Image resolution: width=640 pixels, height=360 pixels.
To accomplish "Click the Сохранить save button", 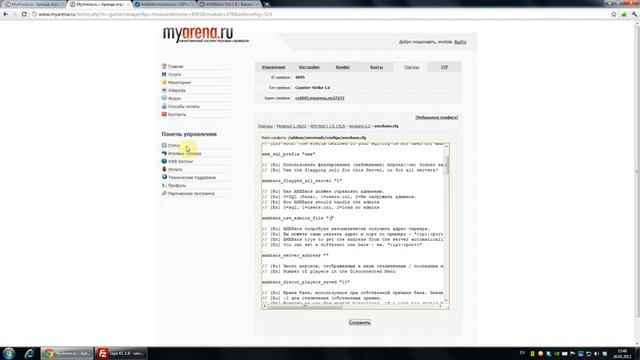I will (360, 322).
